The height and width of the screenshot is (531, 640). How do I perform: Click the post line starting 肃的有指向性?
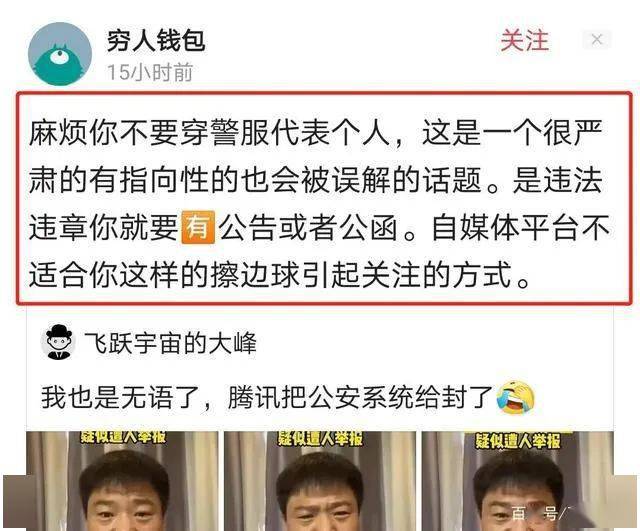316,180
